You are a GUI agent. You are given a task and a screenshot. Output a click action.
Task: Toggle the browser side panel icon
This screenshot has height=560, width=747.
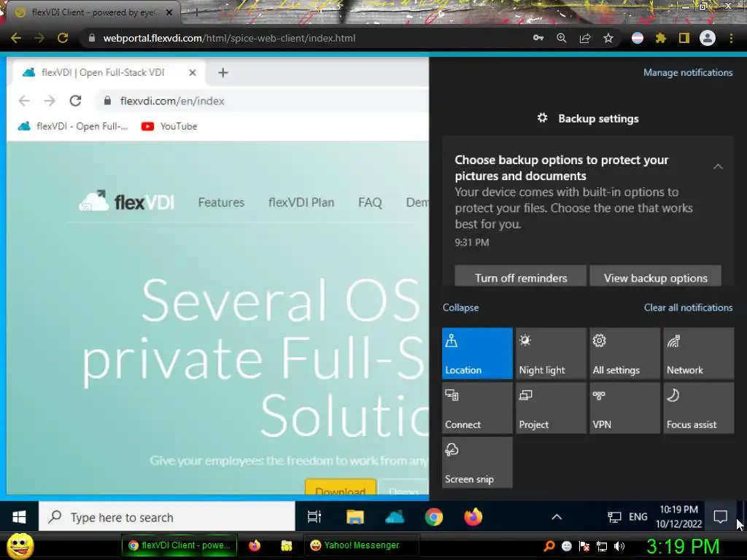684,38
